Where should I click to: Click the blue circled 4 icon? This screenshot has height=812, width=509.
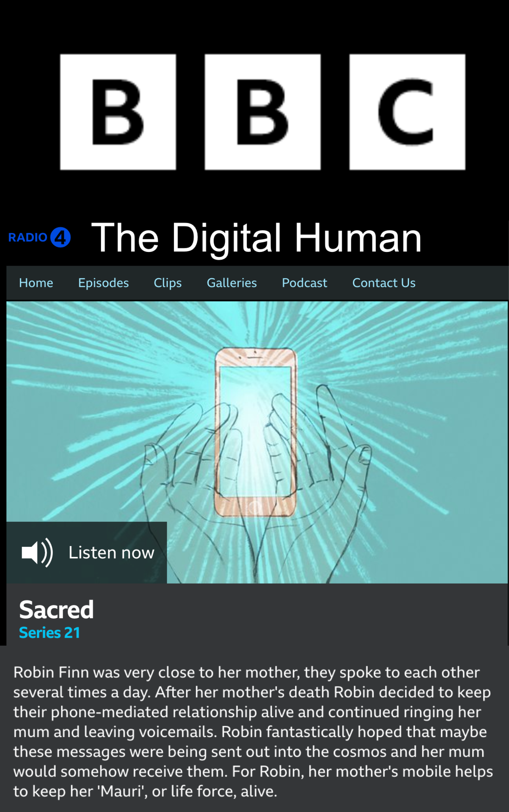60,237
